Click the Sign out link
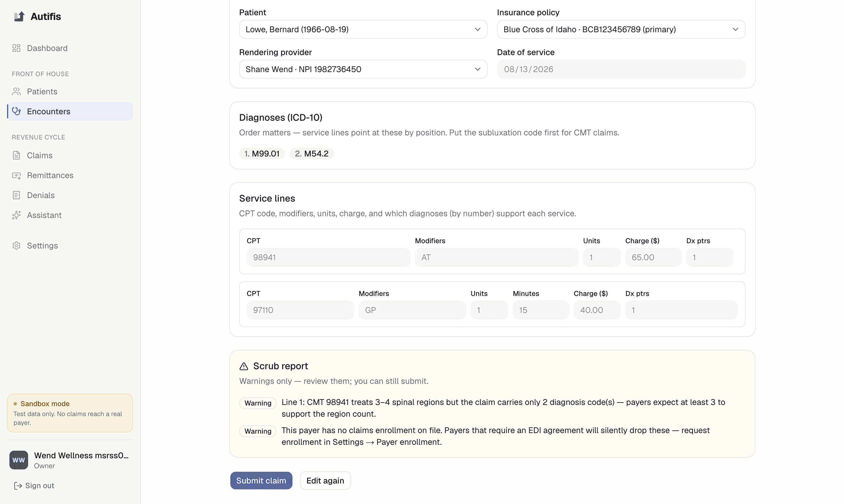Screen dimensions: 844x504 coord(34,486)
